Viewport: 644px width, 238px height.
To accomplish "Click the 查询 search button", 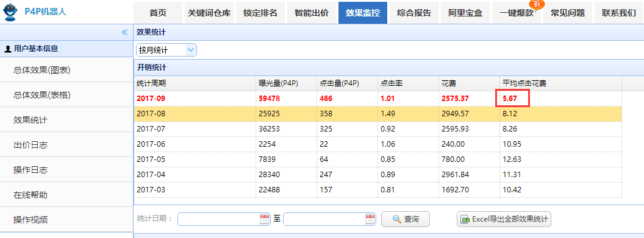I will tap(406, 219).
